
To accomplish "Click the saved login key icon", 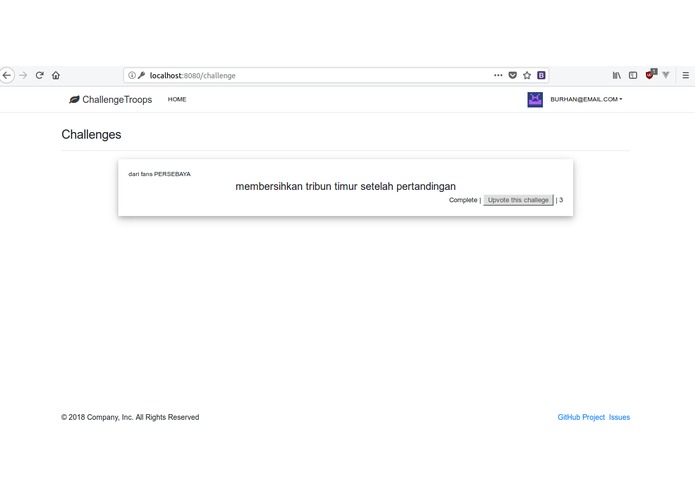I will [x=141, y=75].
